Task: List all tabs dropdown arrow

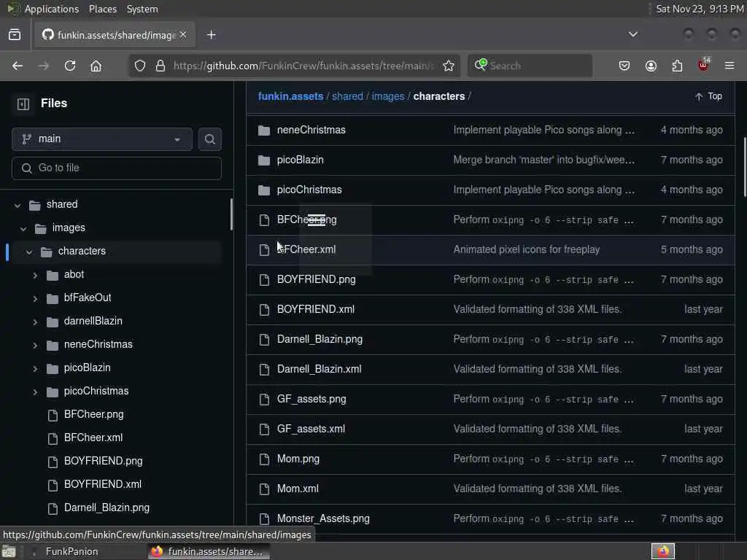Action: point(632,34)
